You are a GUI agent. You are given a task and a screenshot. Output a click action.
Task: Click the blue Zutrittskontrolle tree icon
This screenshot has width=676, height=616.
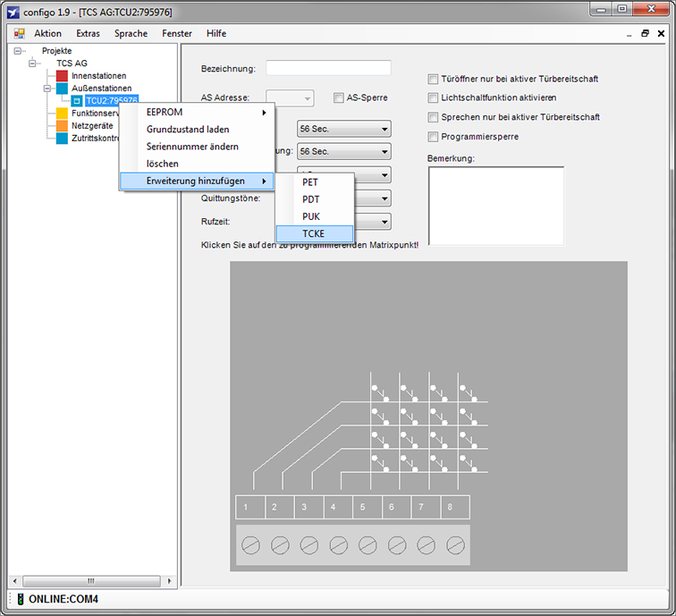point(62,139)
